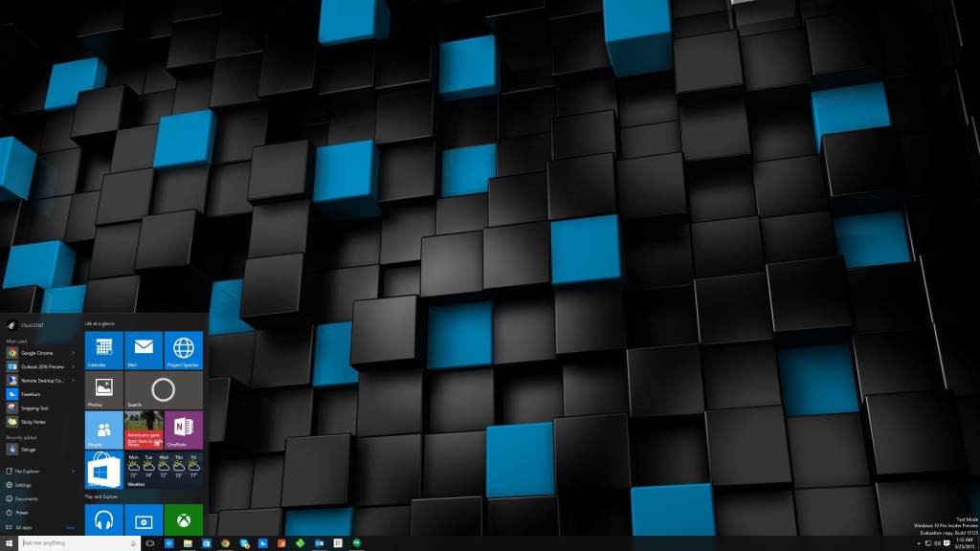The image size is (980, 551).
Task: Launch the OneNote tile
Action: tap(184, 430)
